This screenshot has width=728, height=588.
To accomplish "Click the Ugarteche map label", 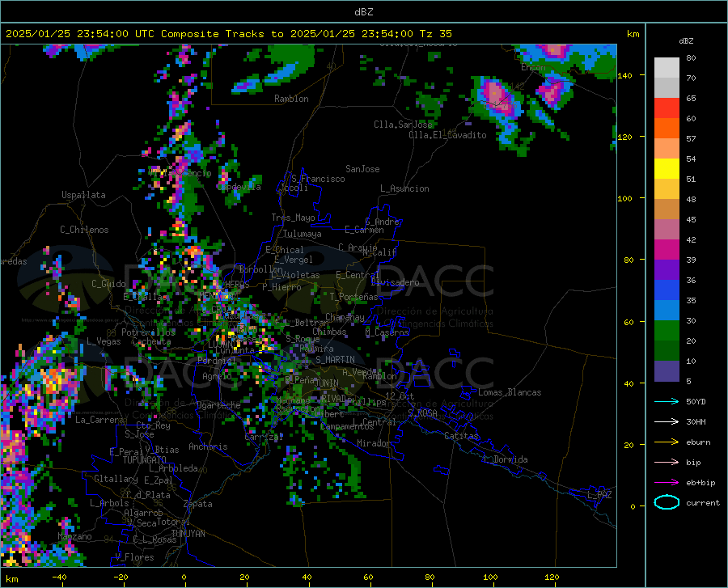I will [x=218, y=405].
